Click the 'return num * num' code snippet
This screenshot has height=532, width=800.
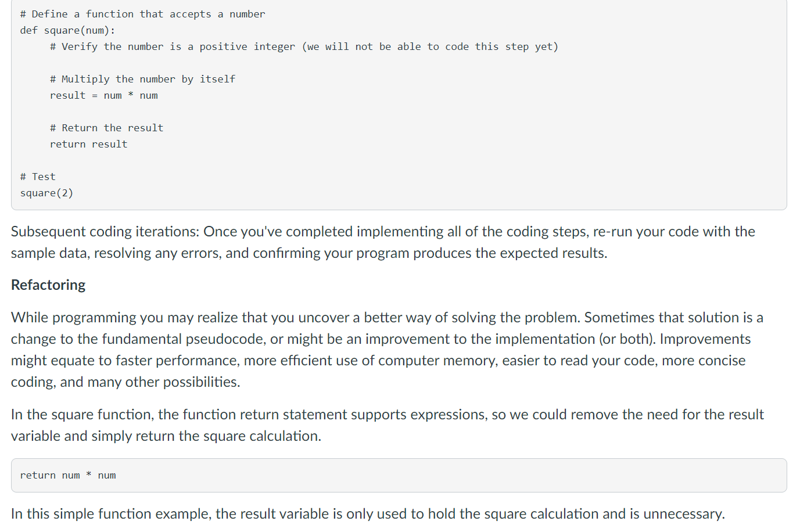(x=68, y=475)
